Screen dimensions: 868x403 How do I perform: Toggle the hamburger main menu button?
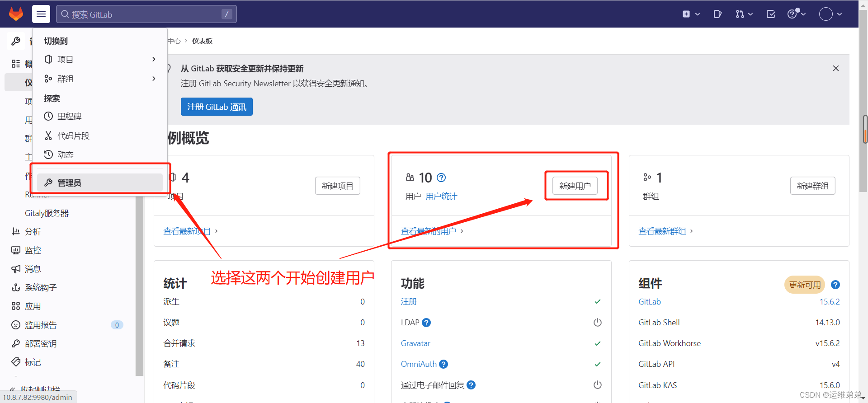pyautogui.click(x=41, y=14)
